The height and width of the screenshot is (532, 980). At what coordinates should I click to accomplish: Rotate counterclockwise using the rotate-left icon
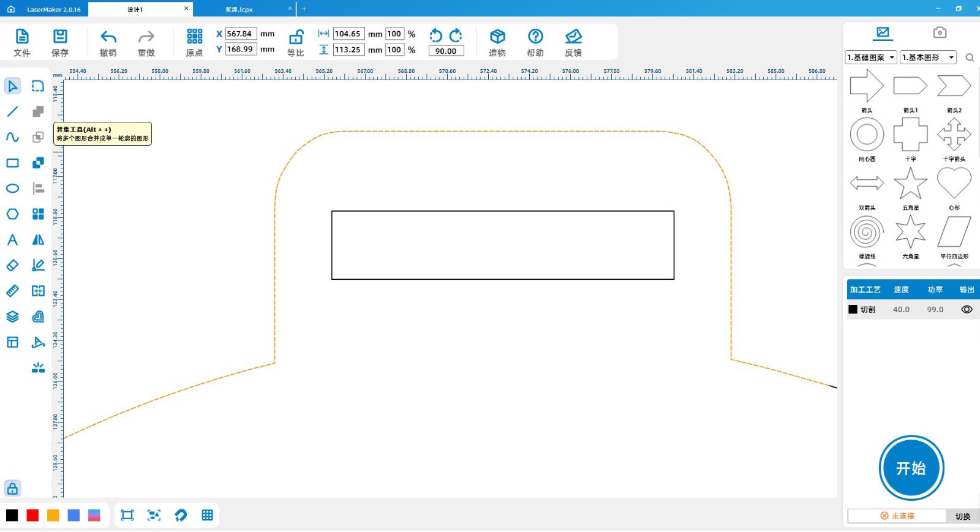435,36
